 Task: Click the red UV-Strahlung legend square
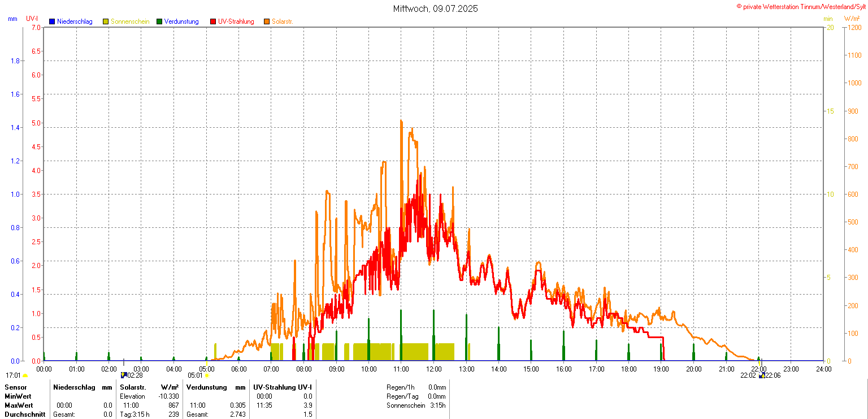(213, 21)
